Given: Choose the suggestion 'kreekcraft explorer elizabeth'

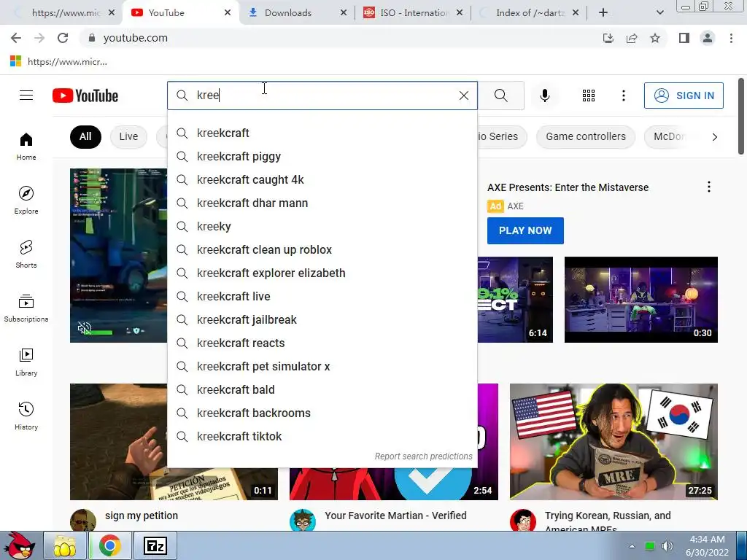Looking at the screenshot, I should pyautogui.click(x=322, y=273).
